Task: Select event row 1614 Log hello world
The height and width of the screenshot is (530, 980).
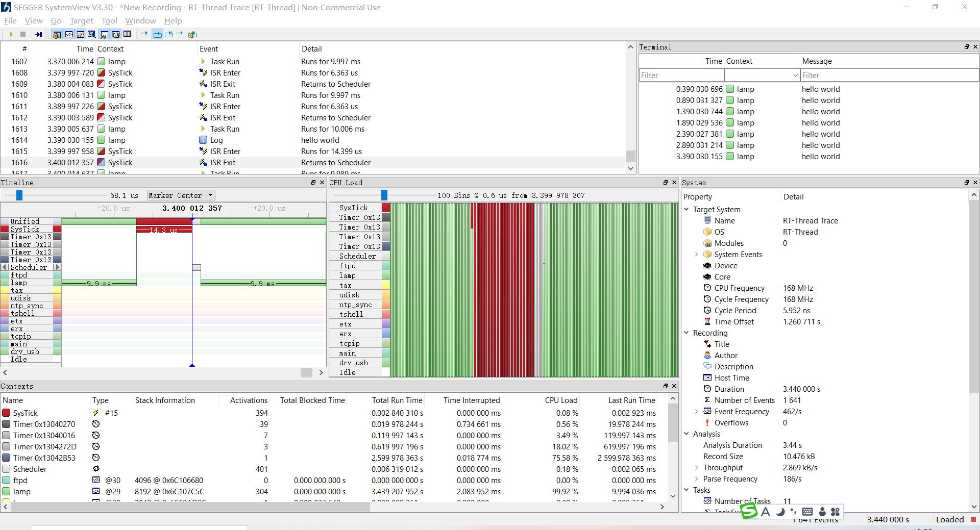Action: pyautogui.click(x=313, y=140)
